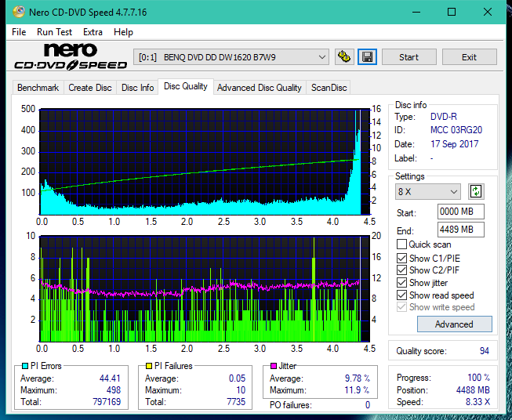
Task: Toggle Show read speed checkbox
Action: pos(401,295)
